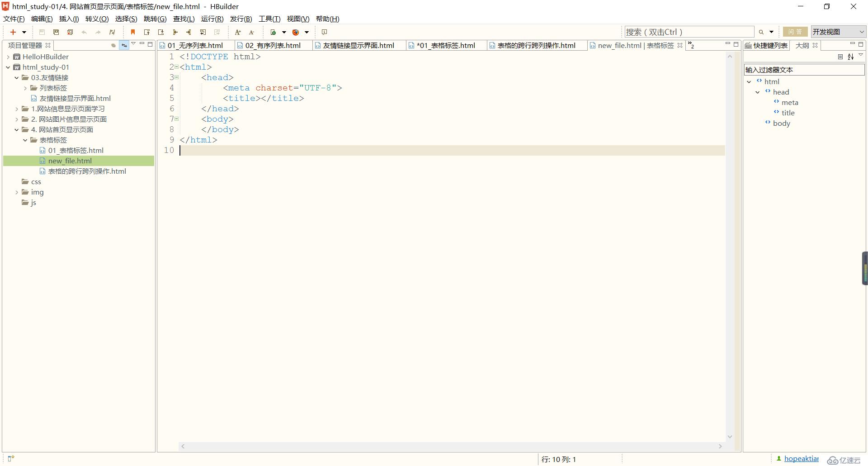This screenshot has height=466, width=868.
Task: Click the outline filter text field
Action: click(x=804, y=70)
